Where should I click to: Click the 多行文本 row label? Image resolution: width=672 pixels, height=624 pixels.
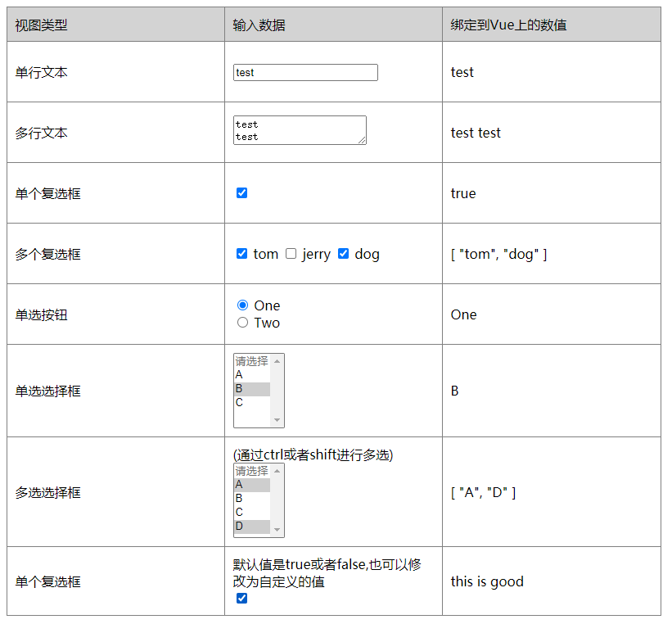pyautogui.click(x=41, y=133)
